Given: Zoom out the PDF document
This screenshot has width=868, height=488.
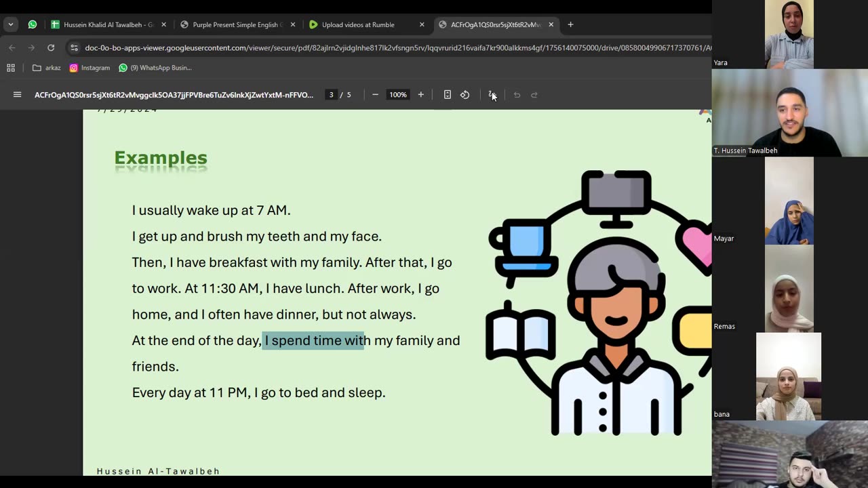Looking at the screenshot, I should click(x=375, y=95).
